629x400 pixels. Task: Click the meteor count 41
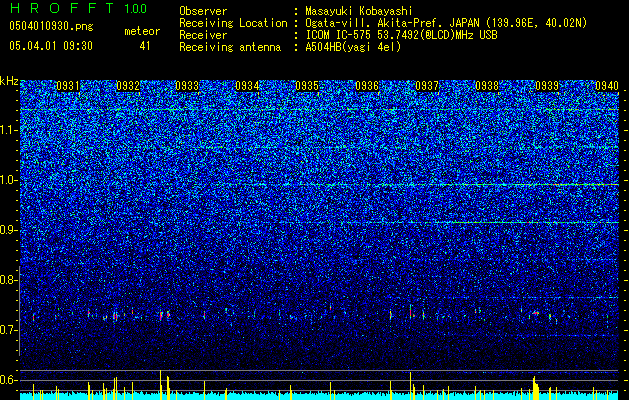145,46
